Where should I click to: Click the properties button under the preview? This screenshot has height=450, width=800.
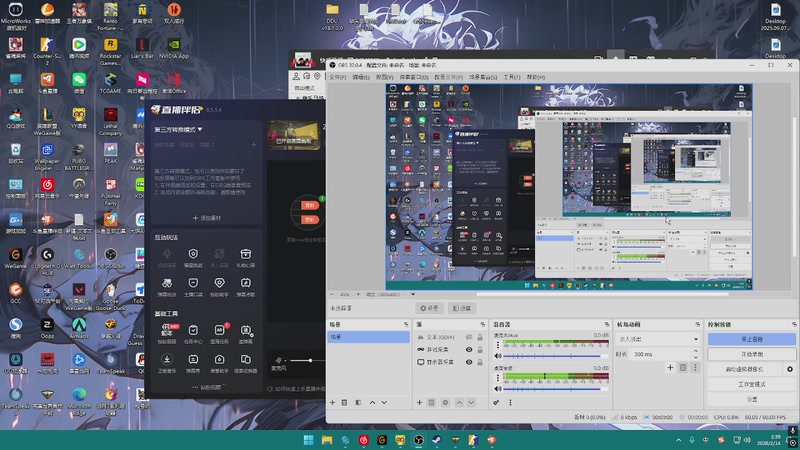(x=429, y=308)
